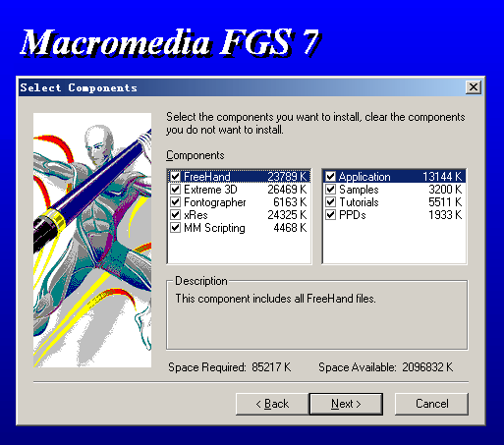Image resolution: width=504 pixels, height=445 pixels.
Task: Highlight the Fontographer list entry
Action: point(239,202)
